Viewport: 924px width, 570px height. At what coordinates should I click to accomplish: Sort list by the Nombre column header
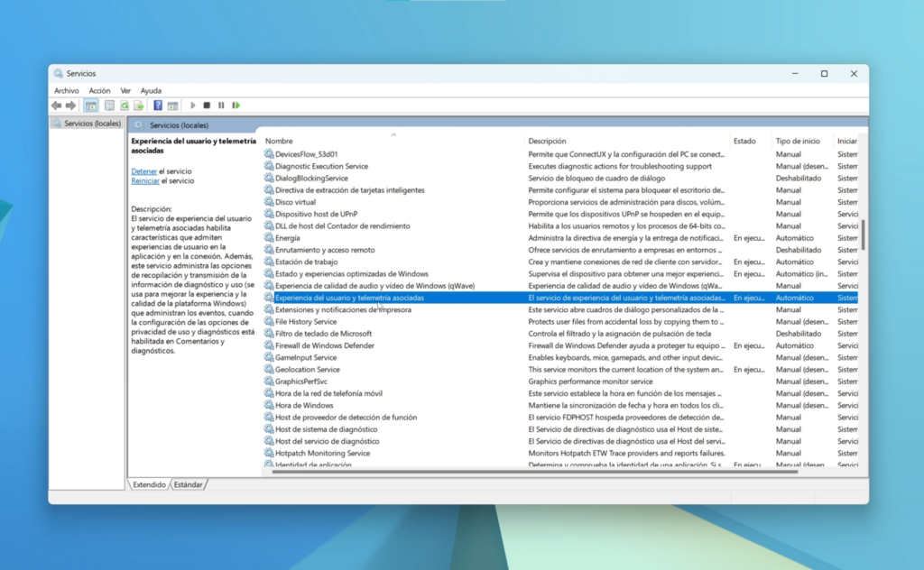279,141
